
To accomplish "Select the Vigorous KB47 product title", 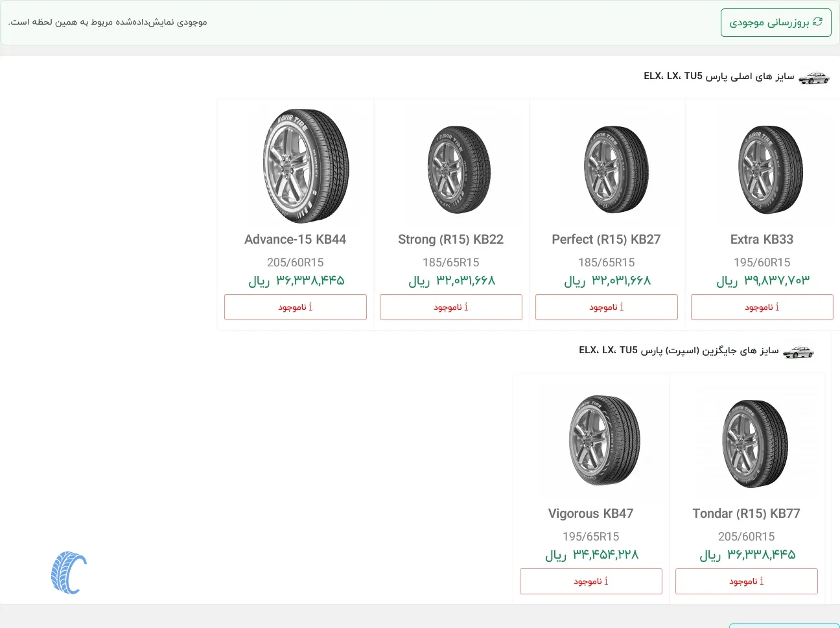I will coord(591,513).
